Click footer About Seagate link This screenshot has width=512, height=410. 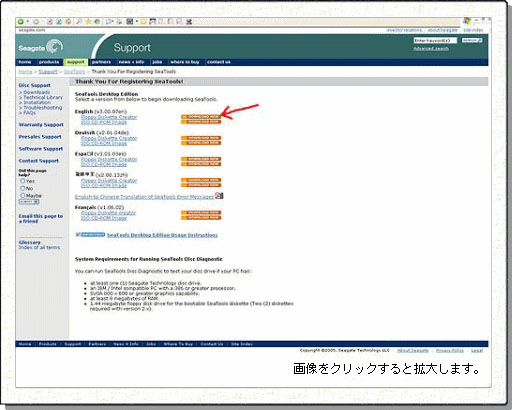point(413,350)
